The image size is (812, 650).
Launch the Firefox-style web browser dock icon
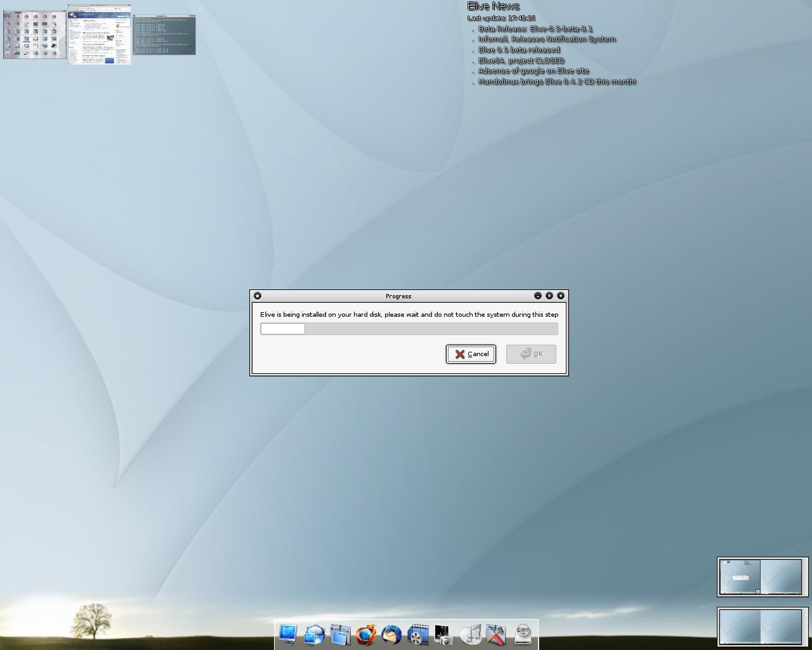click(366, 635)
